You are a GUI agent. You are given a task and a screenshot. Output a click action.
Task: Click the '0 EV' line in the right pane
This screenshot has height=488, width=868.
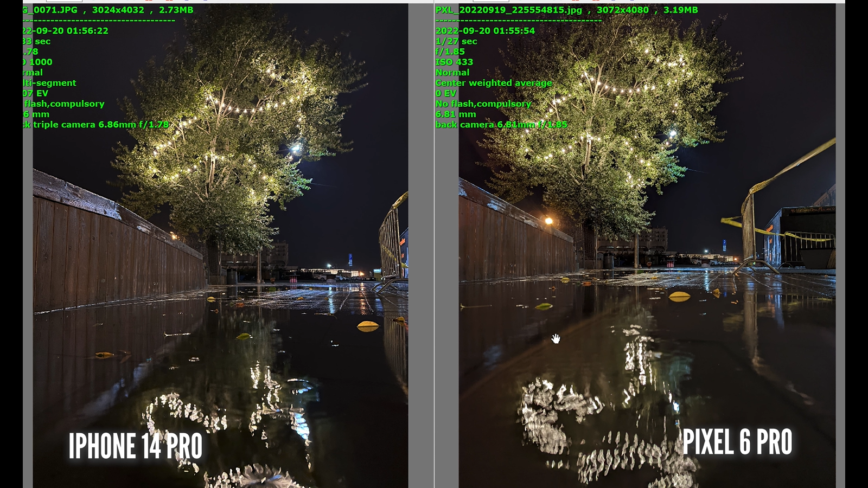click(x=446, y=93)
